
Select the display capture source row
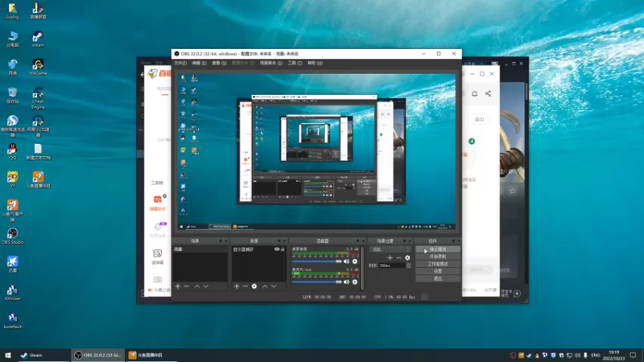coord(258,249)
